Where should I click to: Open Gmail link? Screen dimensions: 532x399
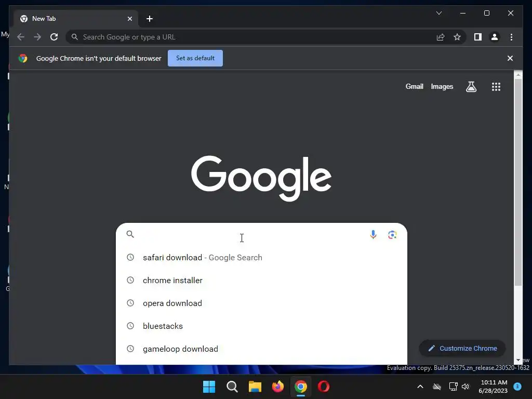(x=414, y=87)
